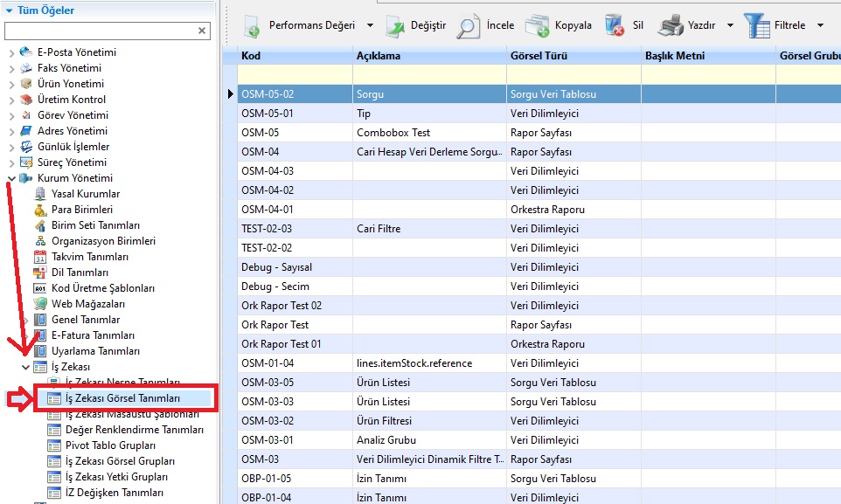The image size is (841, 504).
Task: Open the Filtrele dropdown arrow
Action: [x=820, y=25]
